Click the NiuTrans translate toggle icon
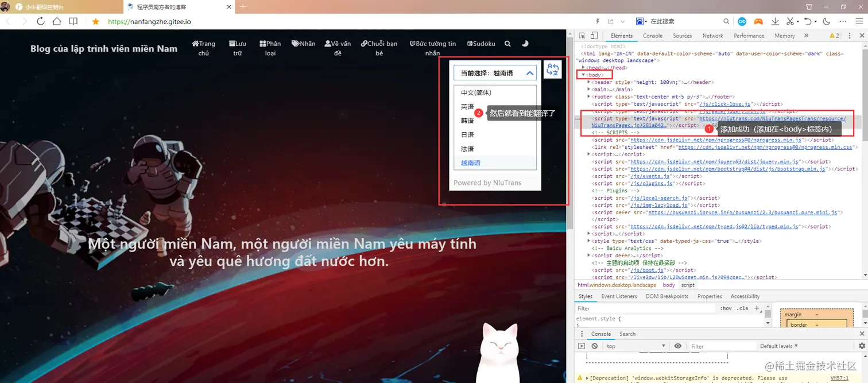The width and height of the screenshot is (868, 383). pyautogui.click(x=552, y=69)
